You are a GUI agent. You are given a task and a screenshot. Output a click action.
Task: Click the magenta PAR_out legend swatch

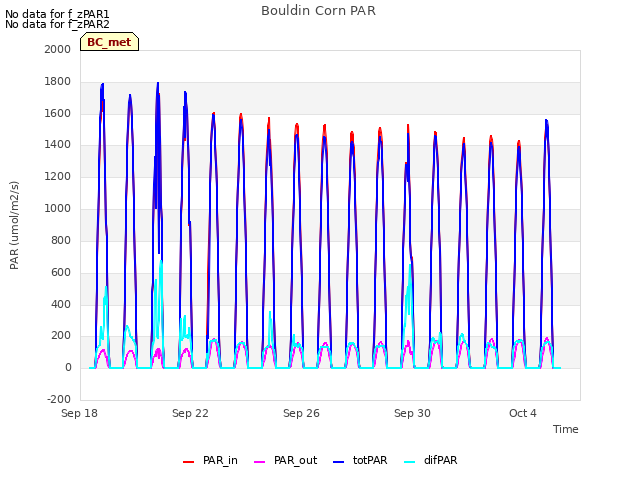[259, 462]
